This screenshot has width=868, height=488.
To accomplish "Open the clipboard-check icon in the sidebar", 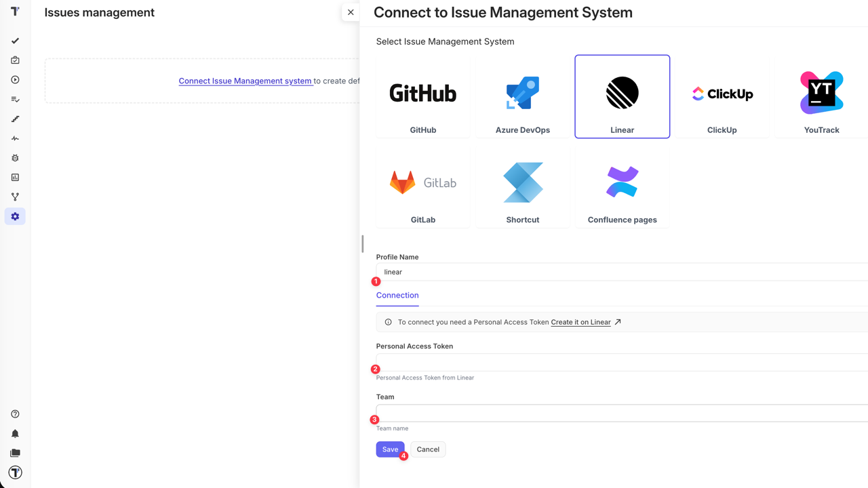I will [x=15, y=60].
